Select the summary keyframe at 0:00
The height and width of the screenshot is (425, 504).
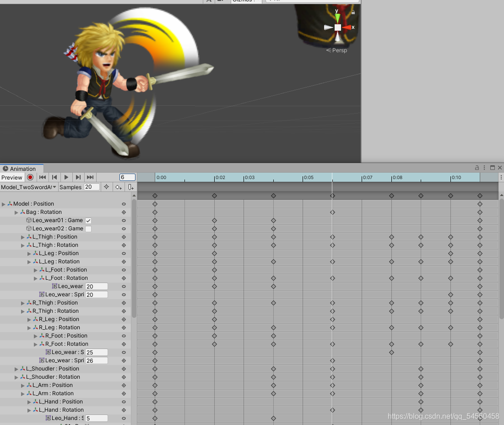(x=155, y=196)
